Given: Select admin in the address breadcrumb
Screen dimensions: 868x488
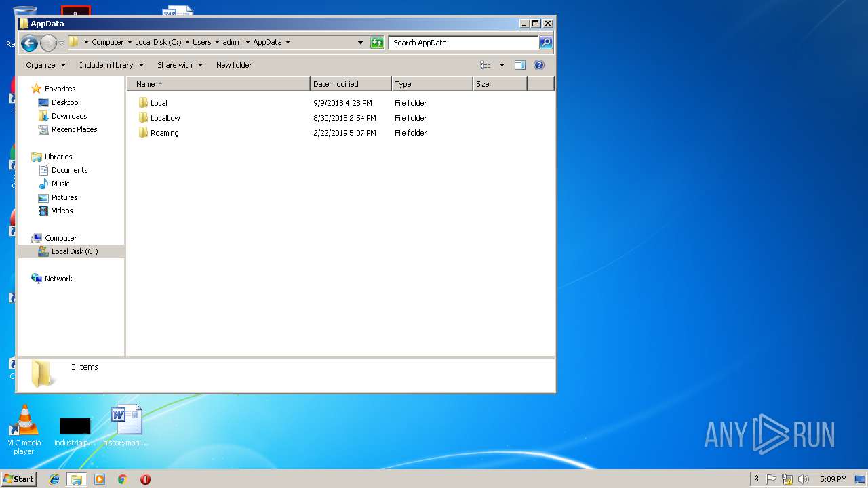Looking at the screenshot, I should click(x=232, y=42).
